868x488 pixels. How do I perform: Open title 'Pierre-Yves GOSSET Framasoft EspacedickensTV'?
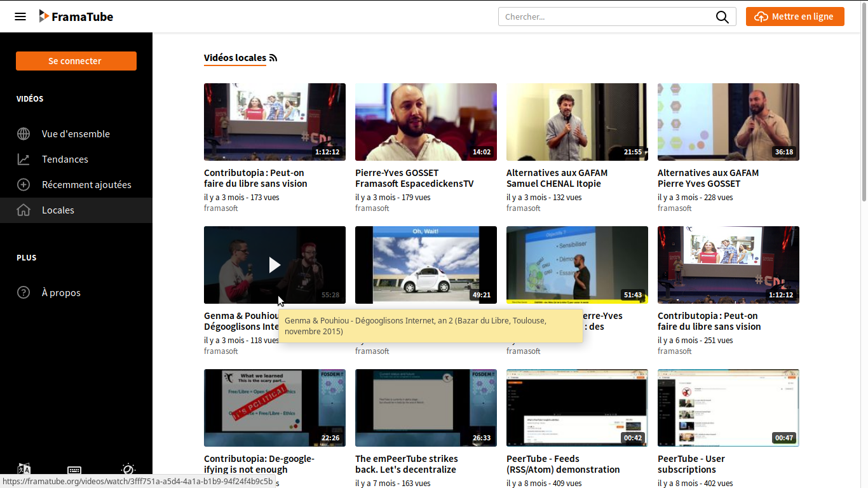[414, 178]
